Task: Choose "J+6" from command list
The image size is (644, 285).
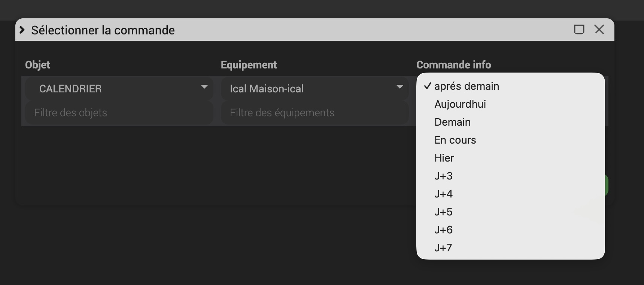Action: (x=443, y=230)
